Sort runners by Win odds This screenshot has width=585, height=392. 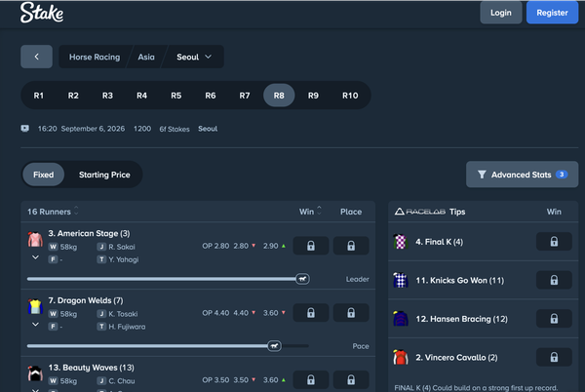310,212
